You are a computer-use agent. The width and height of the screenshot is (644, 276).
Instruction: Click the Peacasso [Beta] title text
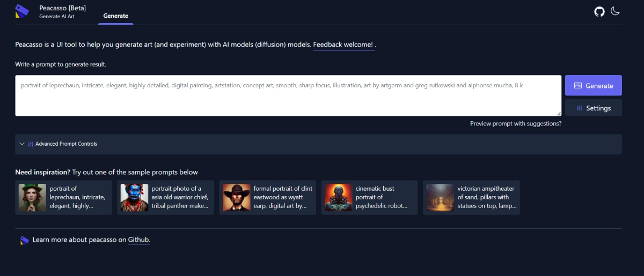62,8
